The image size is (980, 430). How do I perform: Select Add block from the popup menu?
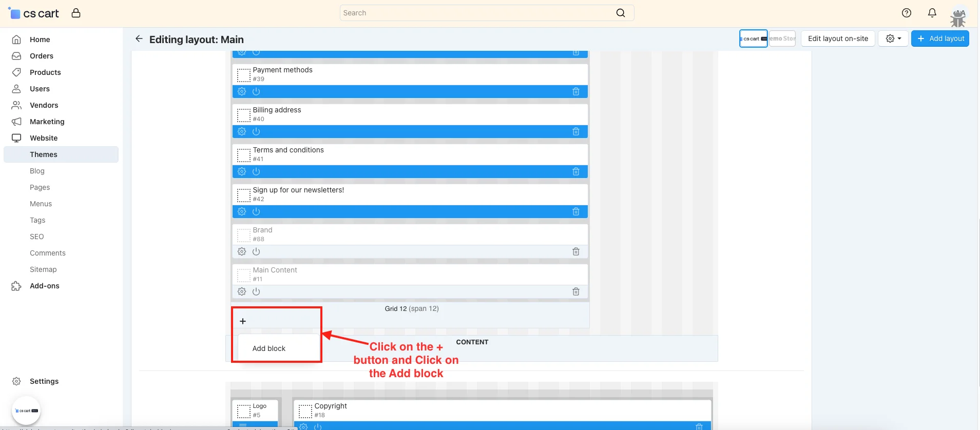point(269,348)
